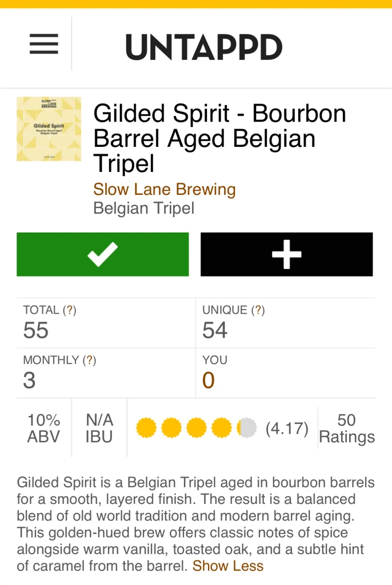Collapse description with Show Less
392x585 pixels.
tap(228, 566)
